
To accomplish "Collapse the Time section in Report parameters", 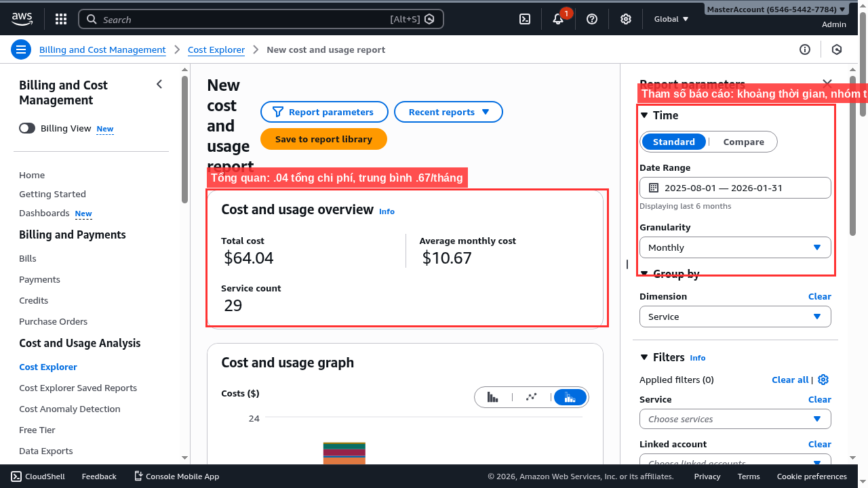I will coord(644,115).
